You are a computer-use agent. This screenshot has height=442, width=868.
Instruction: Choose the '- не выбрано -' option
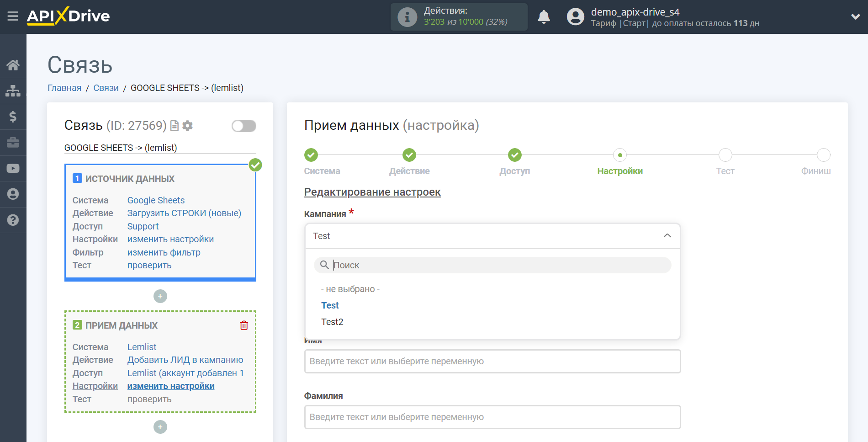point(350,289)
